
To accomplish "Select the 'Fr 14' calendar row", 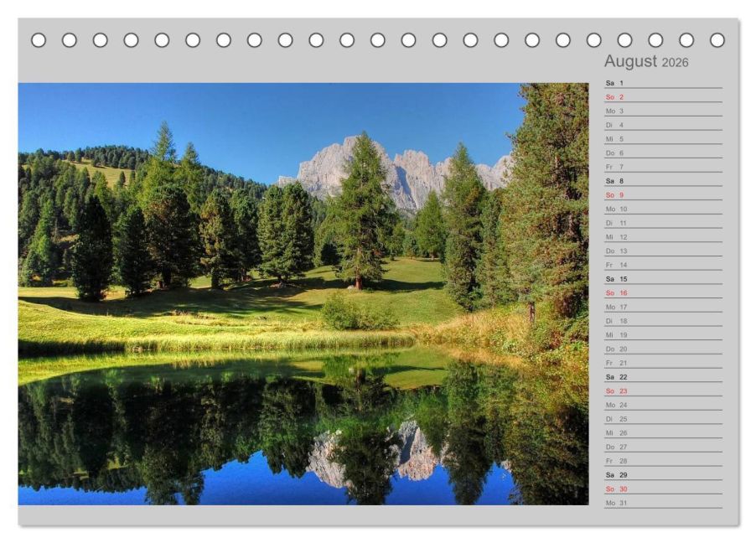I will 664,265.
